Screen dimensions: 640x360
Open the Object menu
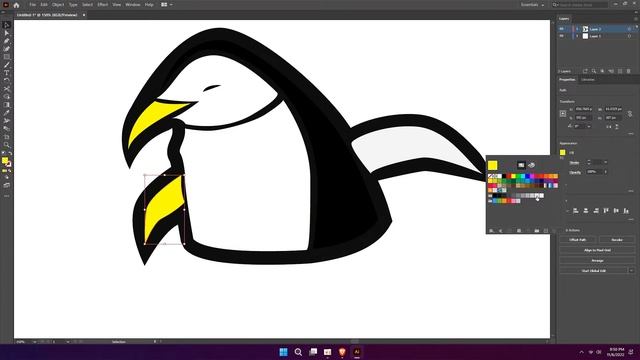58,5
